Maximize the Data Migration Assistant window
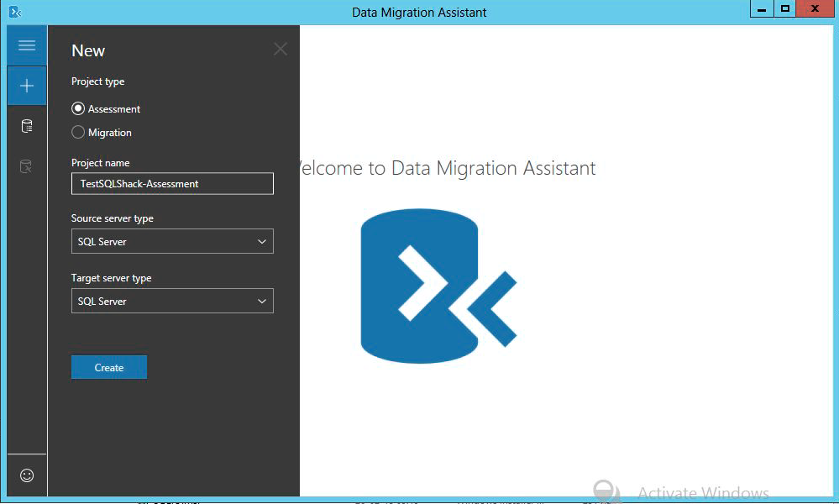Screen dimensions: 839x504 tap(785, 9)
